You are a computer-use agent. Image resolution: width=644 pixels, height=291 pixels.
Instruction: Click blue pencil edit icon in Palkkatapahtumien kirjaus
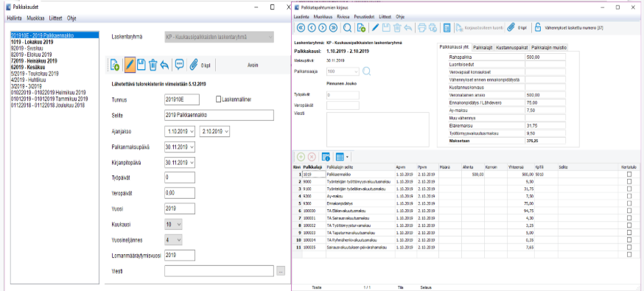pos(375,28)
